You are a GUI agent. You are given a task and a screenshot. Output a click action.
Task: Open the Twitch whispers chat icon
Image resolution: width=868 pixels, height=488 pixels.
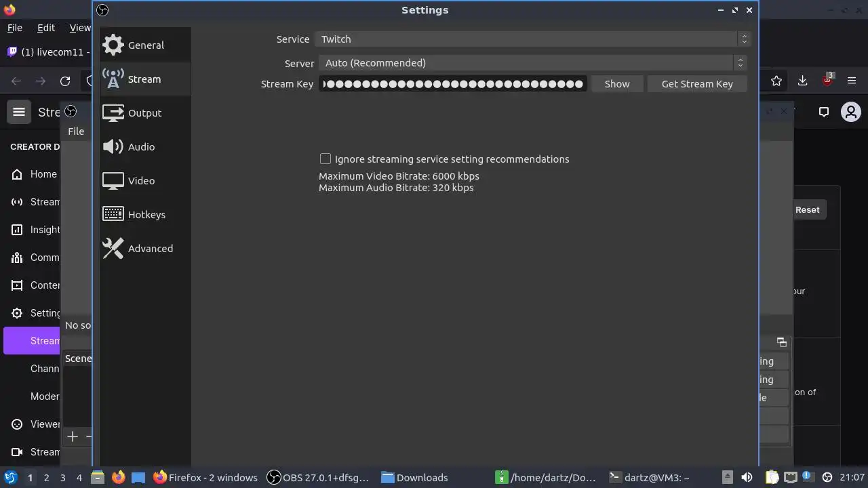pos(824,112)
